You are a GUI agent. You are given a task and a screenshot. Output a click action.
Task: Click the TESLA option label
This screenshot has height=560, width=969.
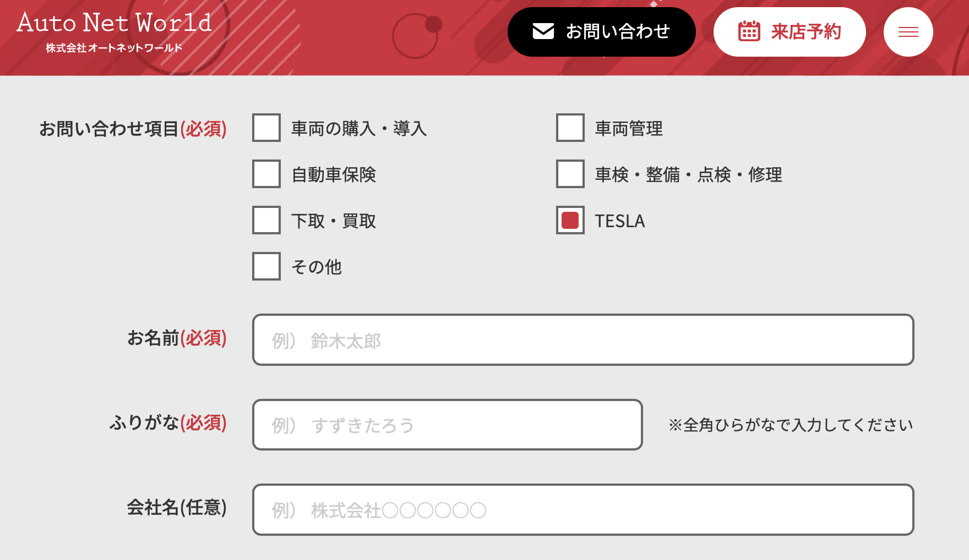pyautogui.click(x=620, y=221)
